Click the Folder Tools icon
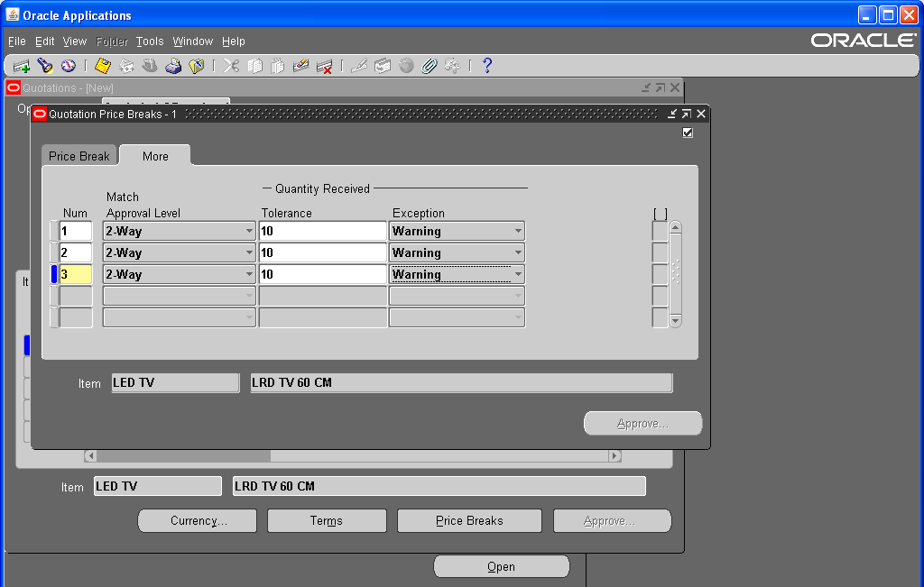This screenshot has height=587, width=924. [x=453, y=66]
